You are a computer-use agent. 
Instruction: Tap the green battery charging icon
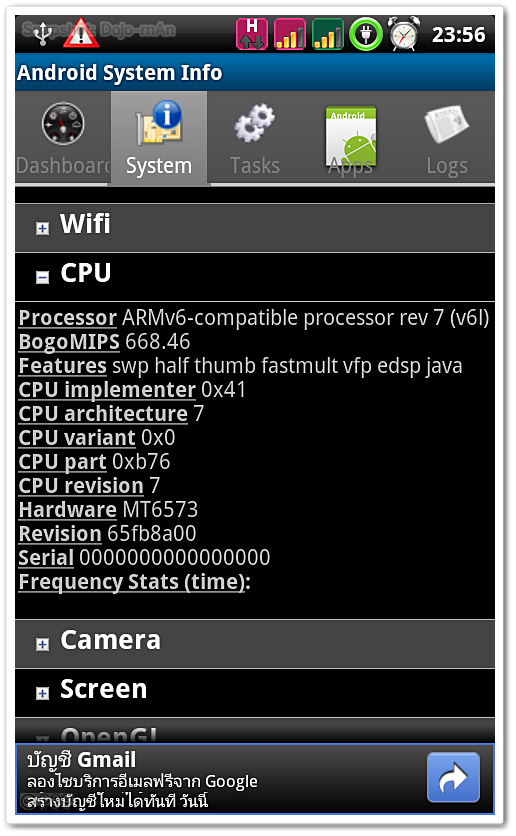tap(366, 34)
